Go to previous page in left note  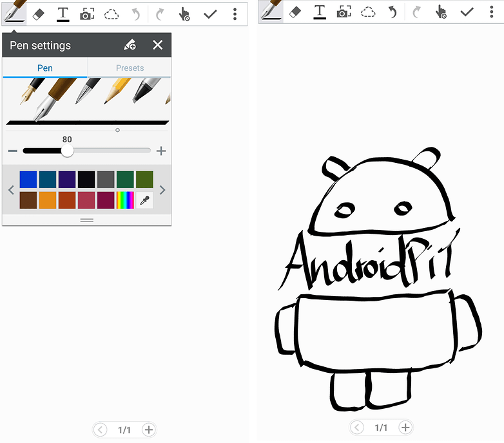[x=101, y=429]
